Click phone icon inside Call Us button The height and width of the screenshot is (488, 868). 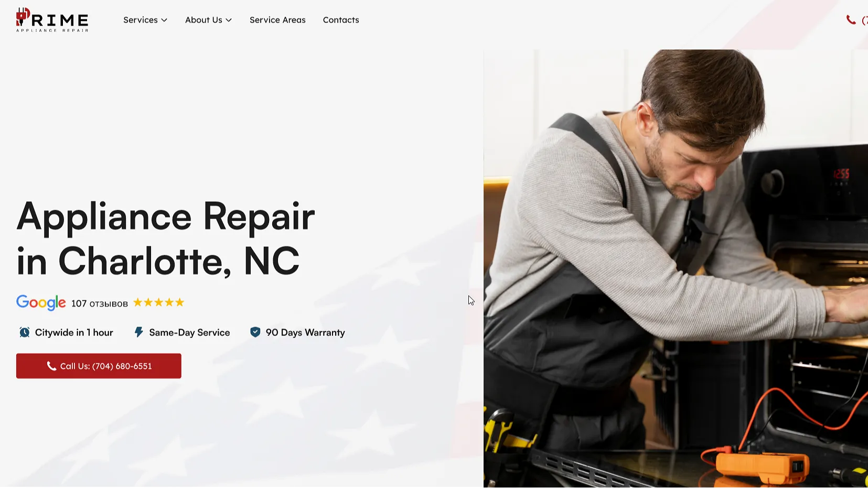pyautogui.click(x=51, y=366)
